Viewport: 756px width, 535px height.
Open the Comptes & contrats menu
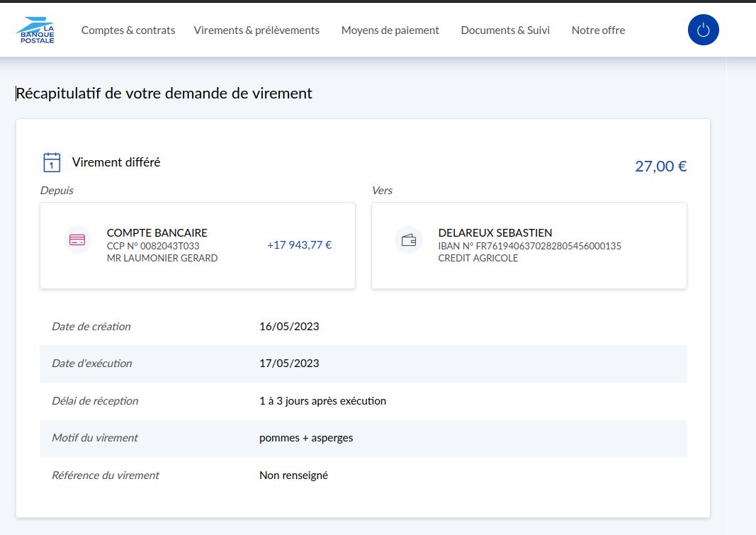pos(128,30)
